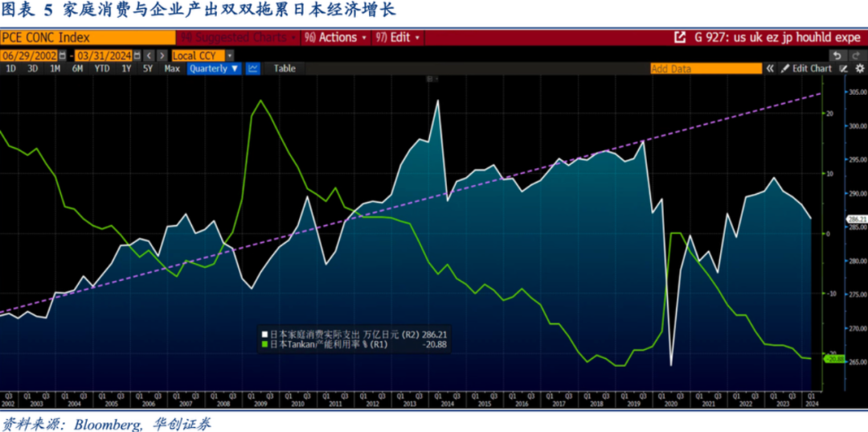
Task: Open the start date calendar picker icon
Action: (62, 56)
